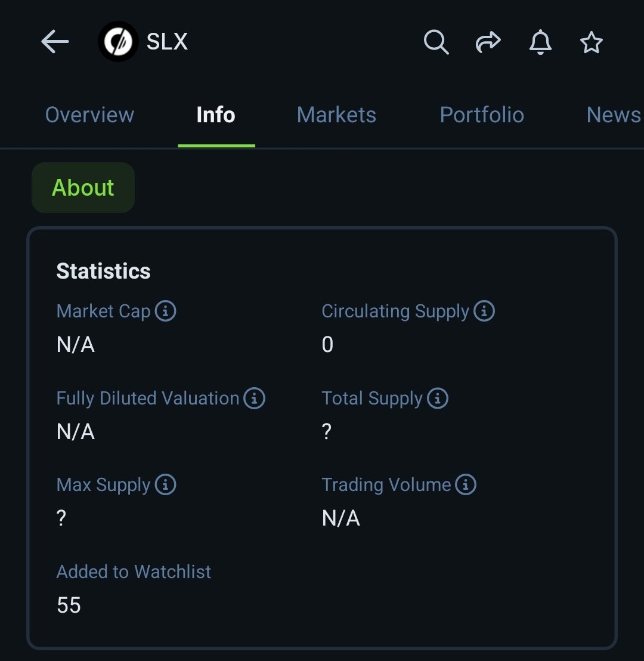Open search with the magnifier icon
This screenshot has height=661, width=644.
click(x=436, y=42)
